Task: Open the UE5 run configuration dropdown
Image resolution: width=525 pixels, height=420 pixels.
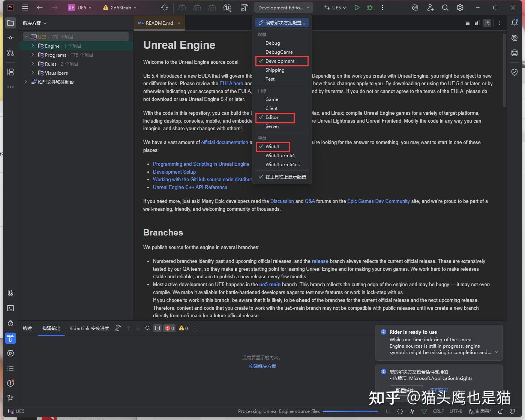Action: [x=335, y=7]
